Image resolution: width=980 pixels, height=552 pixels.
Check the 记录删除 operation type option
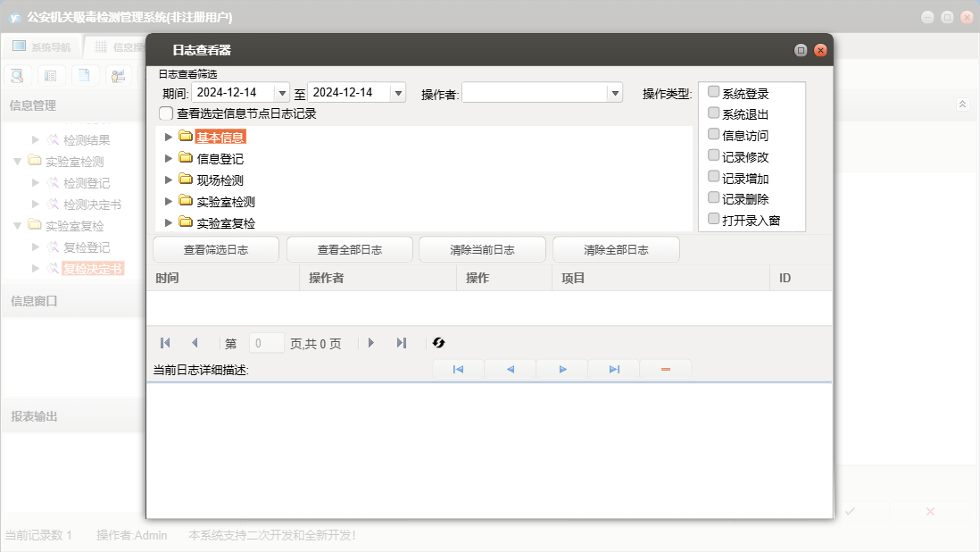[714, 198]
